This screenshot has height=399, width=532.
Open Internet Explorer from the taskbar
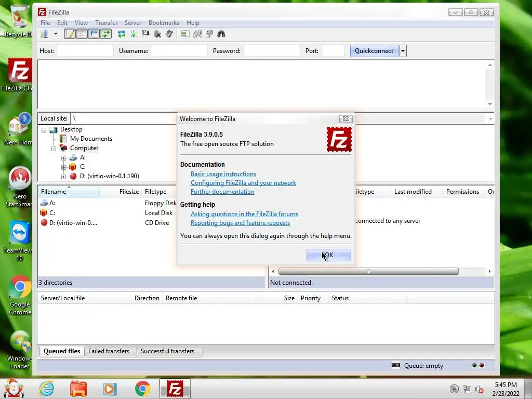(46, 389)
